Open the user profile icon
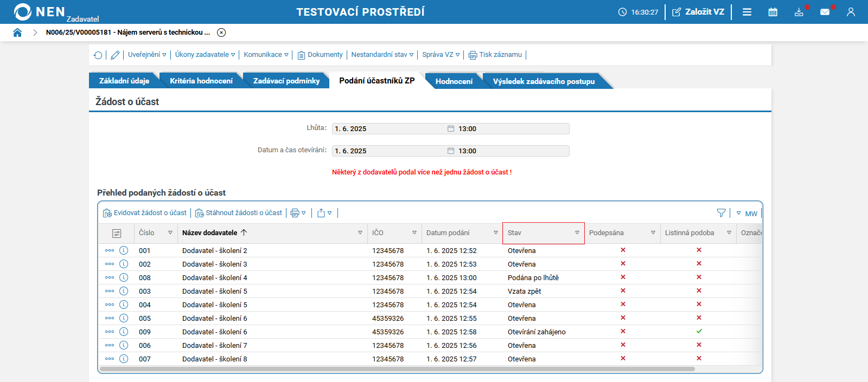868x382 pixels. (851, 12)
